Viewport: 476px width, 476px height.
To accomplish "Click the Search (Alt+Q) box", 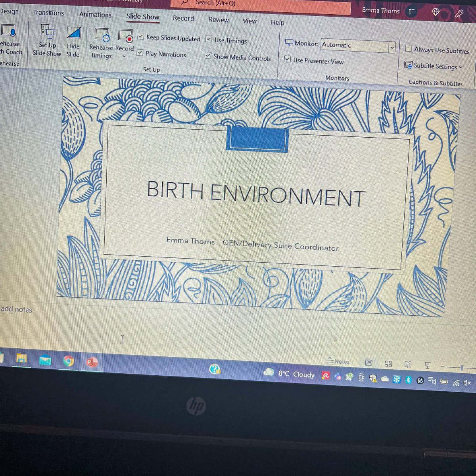I will coord(261,7).
